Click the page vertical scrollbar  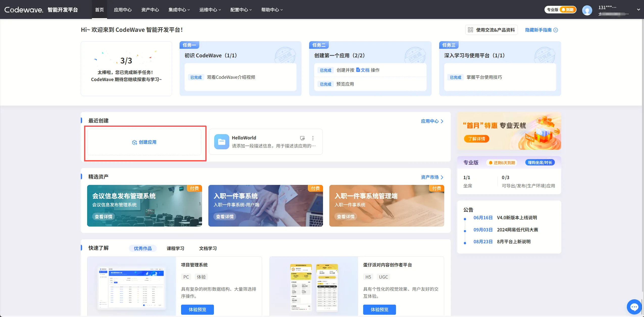click(x=642, y=152)
